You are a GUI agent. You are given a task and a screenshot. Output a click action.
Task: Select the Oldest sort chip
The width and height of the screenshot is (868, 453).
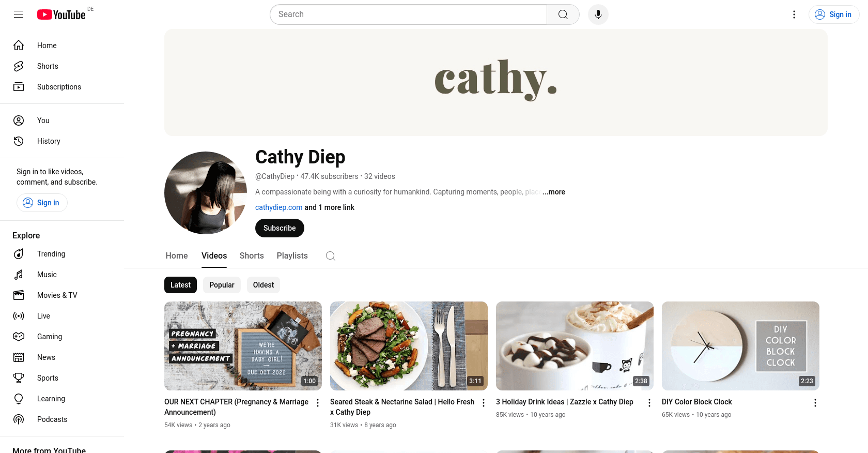point(263,285)
